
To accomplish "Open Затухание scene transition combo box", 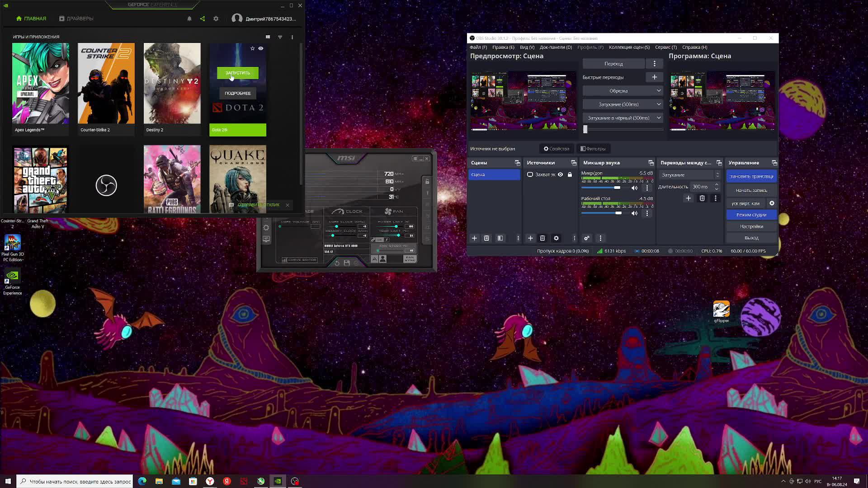I will (689, 175).
